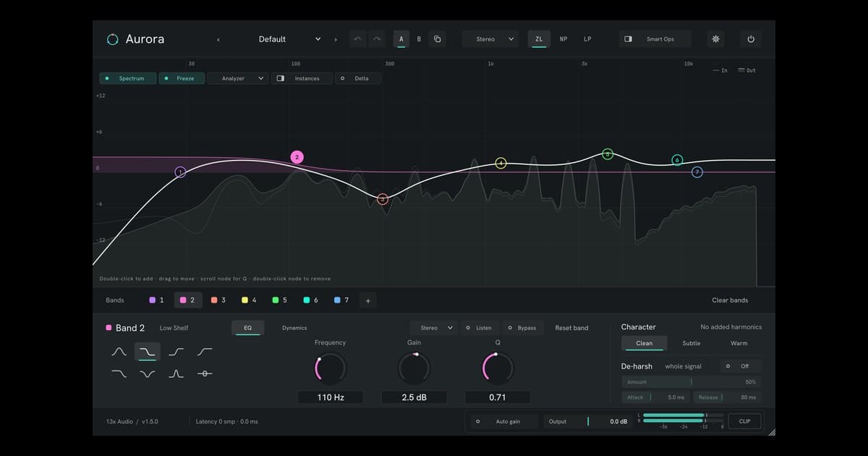Image resolution: width=868 pixels, height=456 pixels.
Task: Select NP phase mode
Action: tap(563, 39)
